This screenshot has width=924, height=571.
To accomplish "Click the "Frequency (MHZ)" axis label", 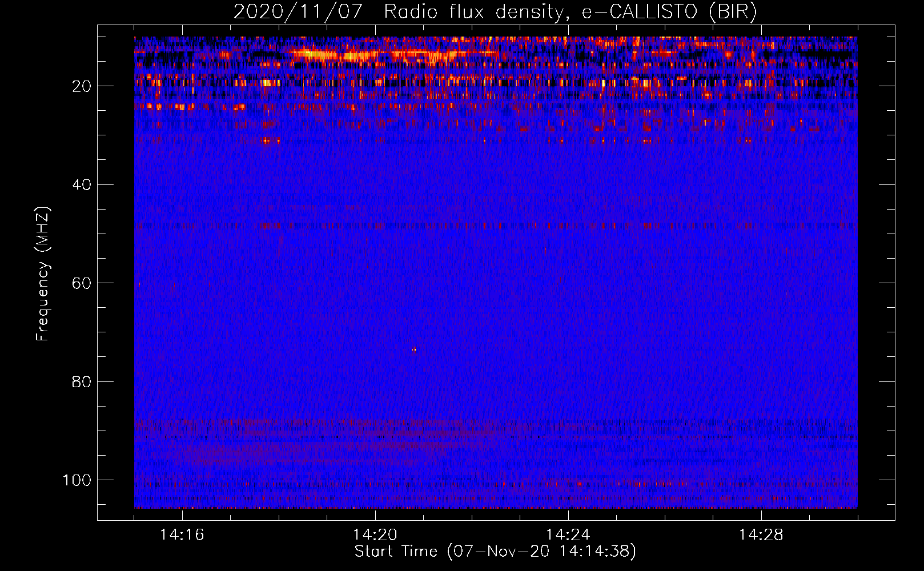I will 43,274.
